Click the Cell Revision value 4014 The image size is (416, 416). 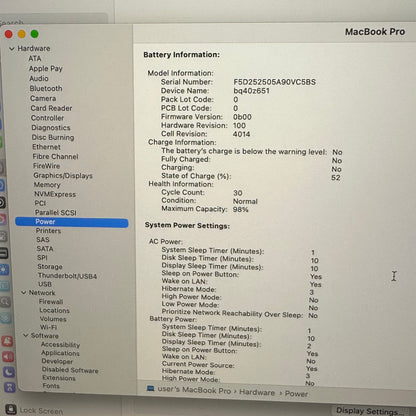(242, 134)
